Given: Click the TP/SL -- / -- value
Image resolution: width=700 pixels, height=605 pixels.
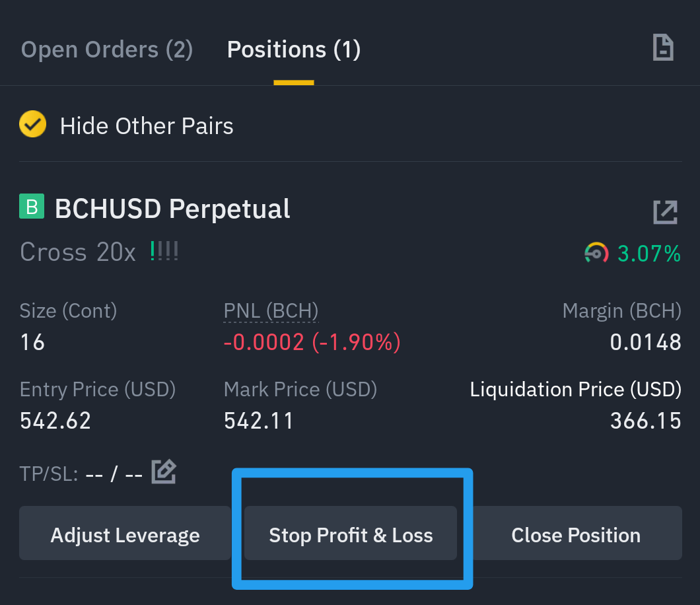Looking at the screenshot, I should 114,474.
